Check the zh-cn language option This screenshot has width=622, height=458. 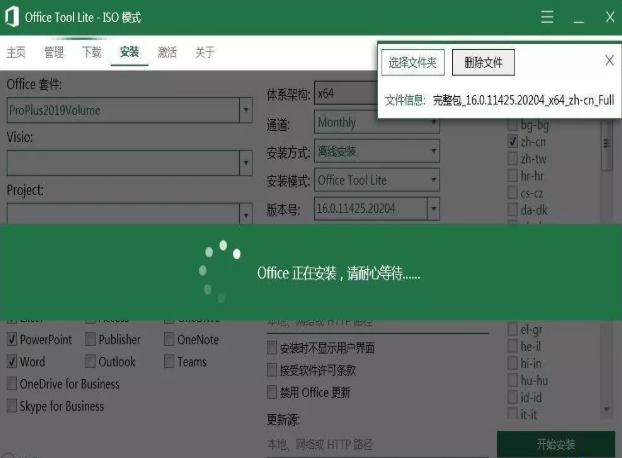[x=512, y=143]
